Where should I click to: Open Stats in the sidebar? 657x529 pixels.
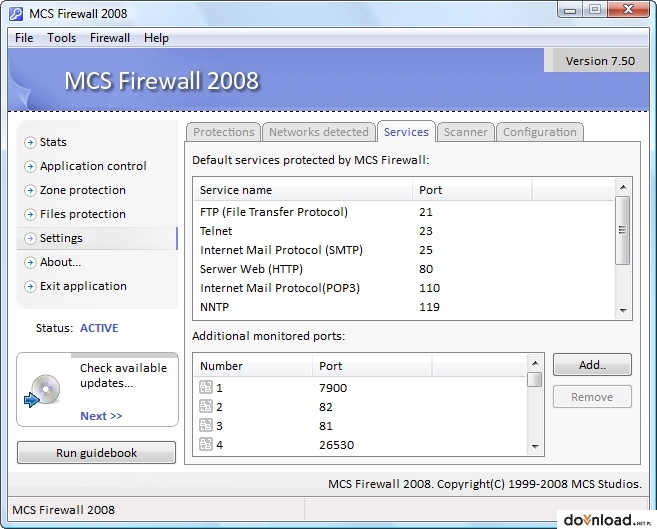click(53, 142)
